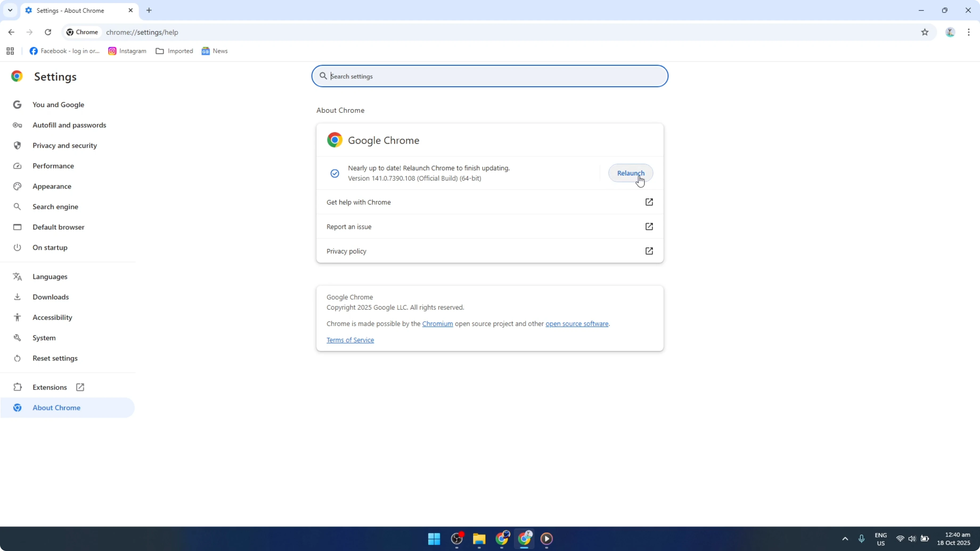Click the Performance speedometer icon
The height and width of the screenshot is (551, 980).
click(x=17, y=166)
